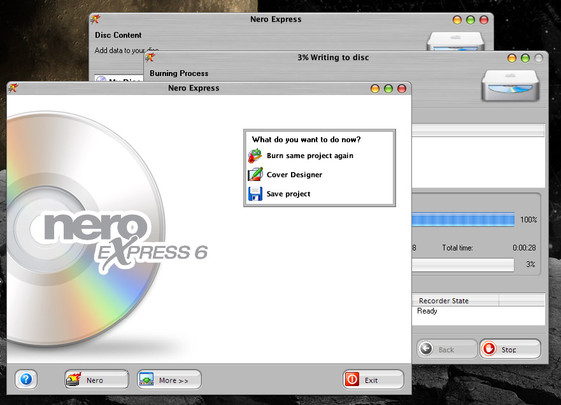Click the drive icon in Disc Content window
Viewport: 561px width, 405px height.
pos(455,41)
